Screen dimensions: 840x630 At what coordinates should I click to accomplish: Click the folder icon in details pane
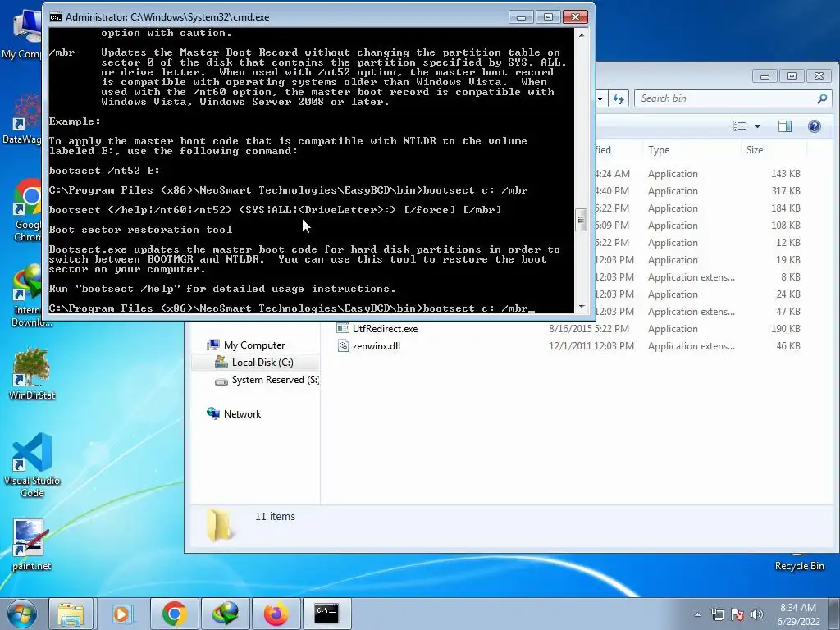click(220, 525)
